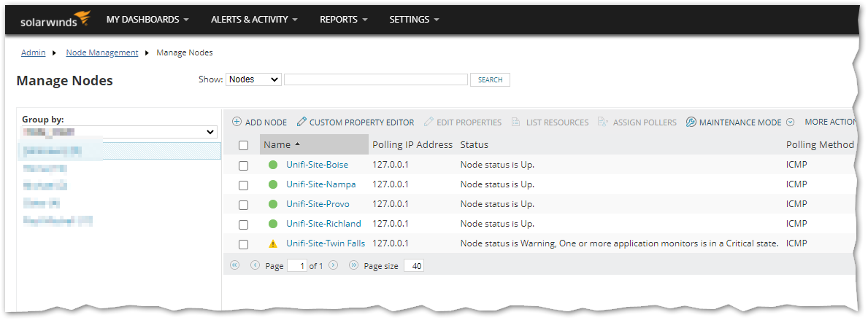Image resolution: width=868 pixels, height=320 pixels.
Task: Click the IP address in Unifi-Site-Nampa row
Action: (x=391, y=184)
